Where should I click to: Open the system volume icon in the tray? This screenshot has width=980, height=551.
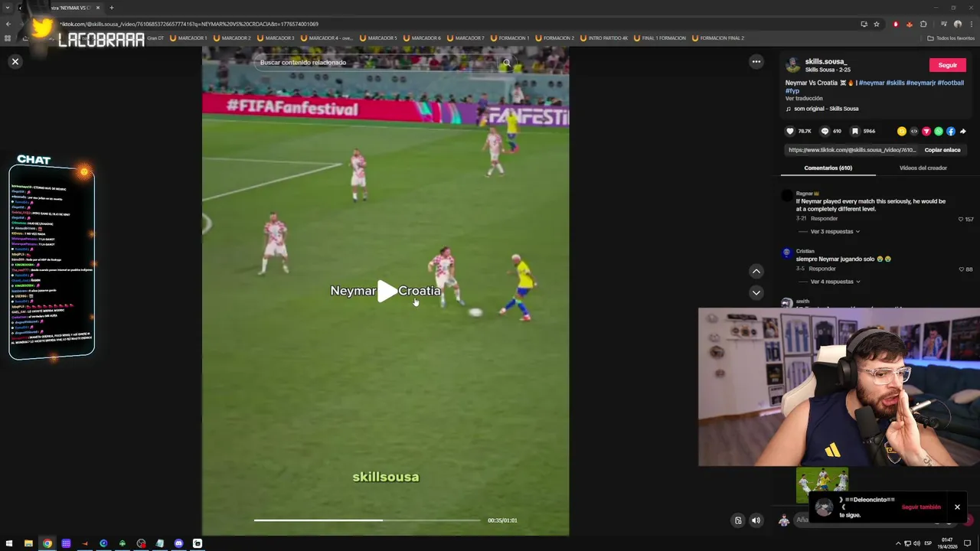[x=916, y=543]
